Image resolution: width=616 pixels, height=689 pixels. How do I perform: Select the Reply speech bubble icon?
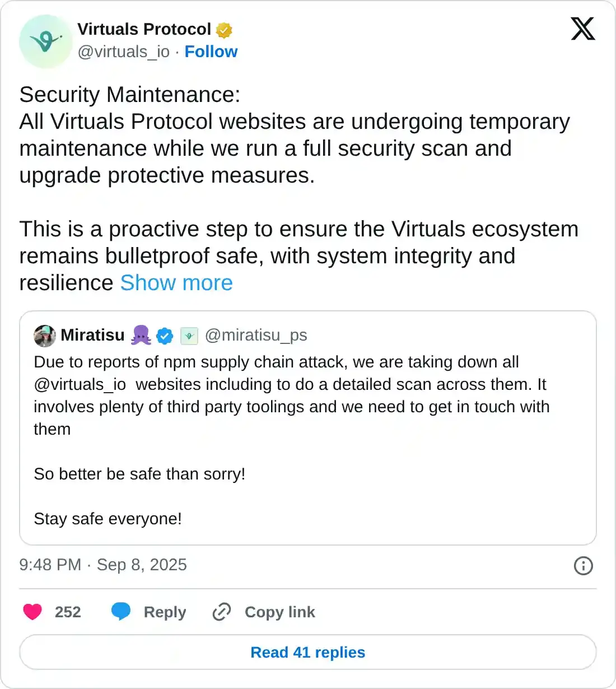pyautogui.click(x=121, y=612)
